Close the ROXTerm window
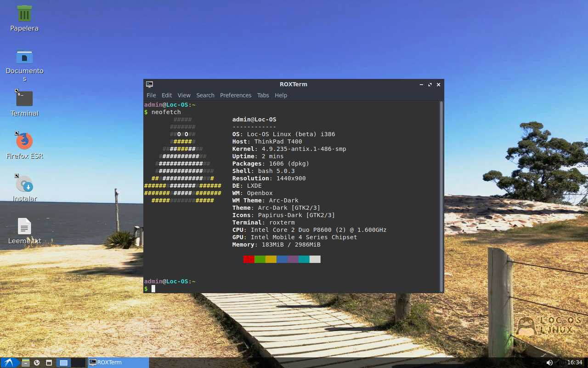Viewport: 588px width, 368px height. click(438, 85)
